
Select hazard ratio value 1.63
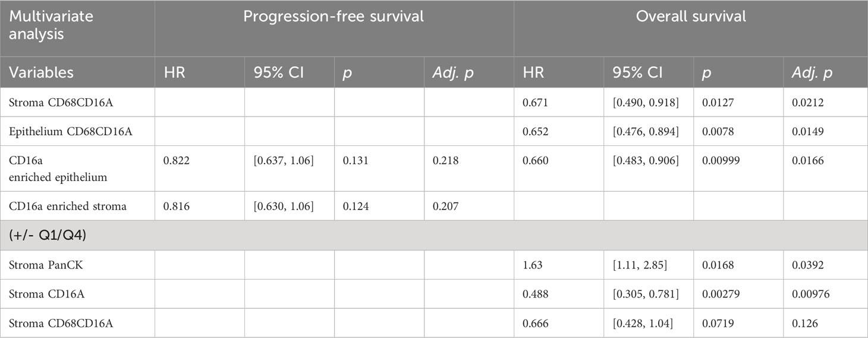click(532, 265)
